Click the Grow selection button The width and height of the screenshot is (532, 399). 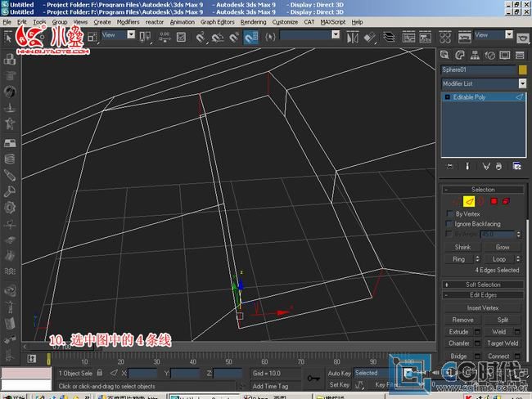pos(503,247)
